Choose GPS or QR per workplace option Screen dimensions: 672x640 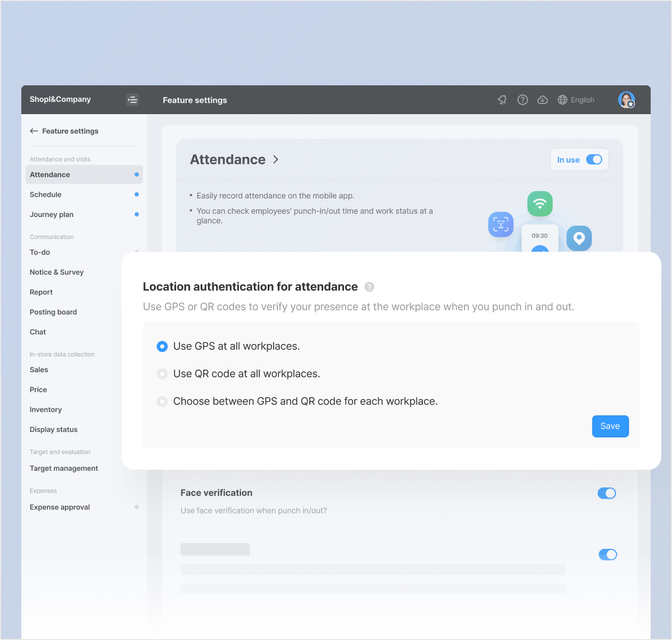point(162,402)
